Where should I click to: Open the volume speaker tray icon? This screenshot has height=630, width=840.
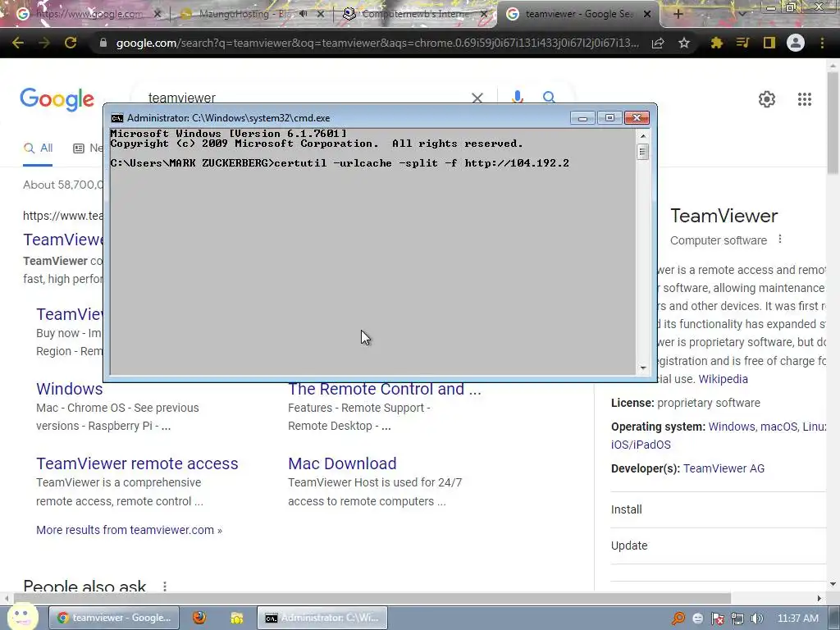tap(756, 619)
